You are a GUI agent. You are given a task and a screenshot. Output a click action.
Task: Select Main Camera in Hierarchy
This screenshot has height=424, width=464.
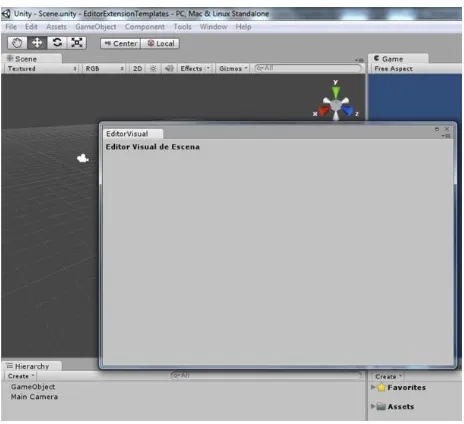[34, 397]
